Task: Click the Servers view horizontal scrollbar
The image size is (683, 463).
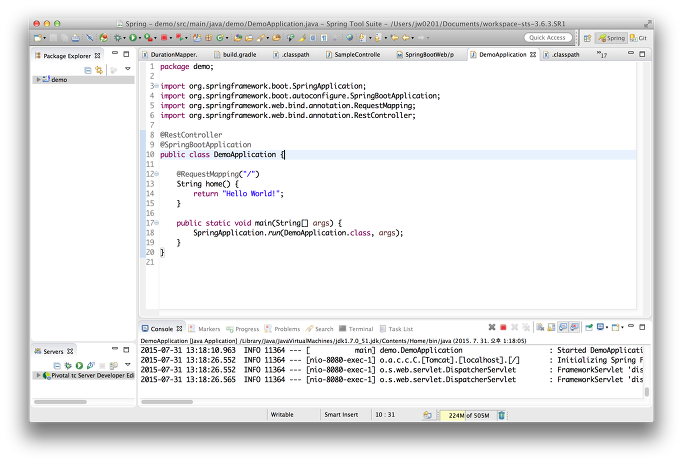Action: coord(61,402)
